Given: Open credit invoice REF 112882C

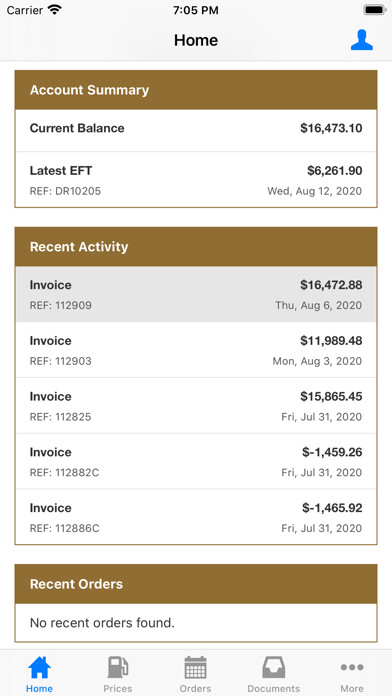Looking at the screenshot, I should click(196, 461).
